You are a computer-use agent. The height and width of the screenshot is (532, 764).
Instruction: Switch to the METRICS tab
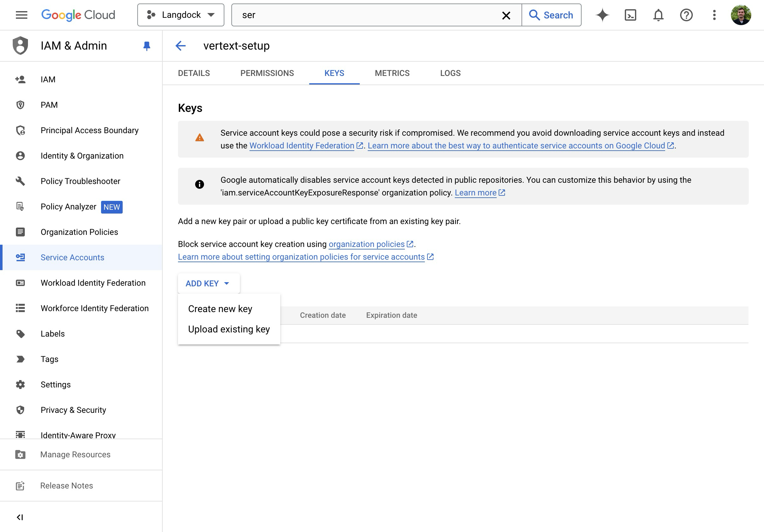coord(392,73)
